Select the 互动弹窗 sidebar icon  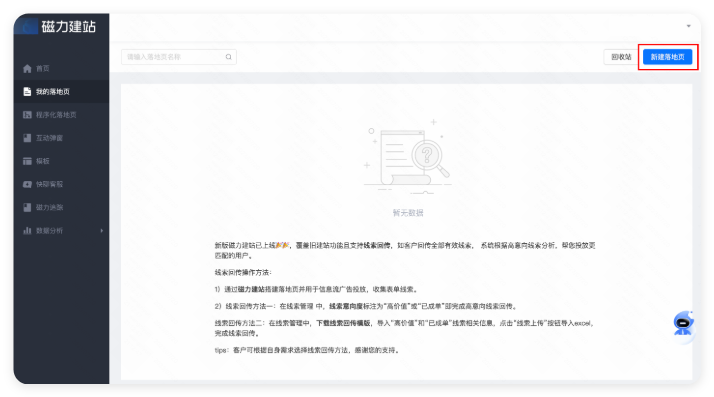(x=27, y=138)
